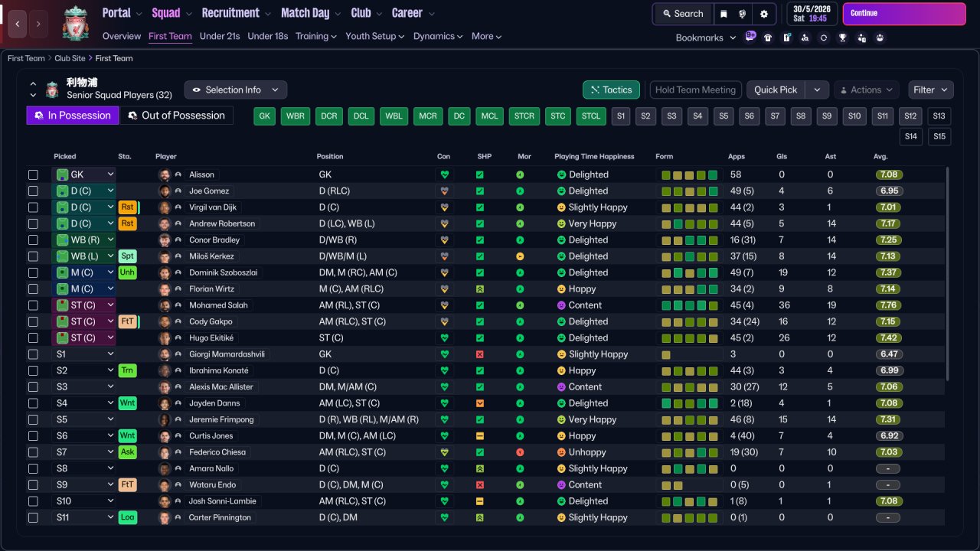This screenshot has height=551, width=980.
Task: Click the Trn status badge on Ibrahima Konaté
Action: coord(128,370)
